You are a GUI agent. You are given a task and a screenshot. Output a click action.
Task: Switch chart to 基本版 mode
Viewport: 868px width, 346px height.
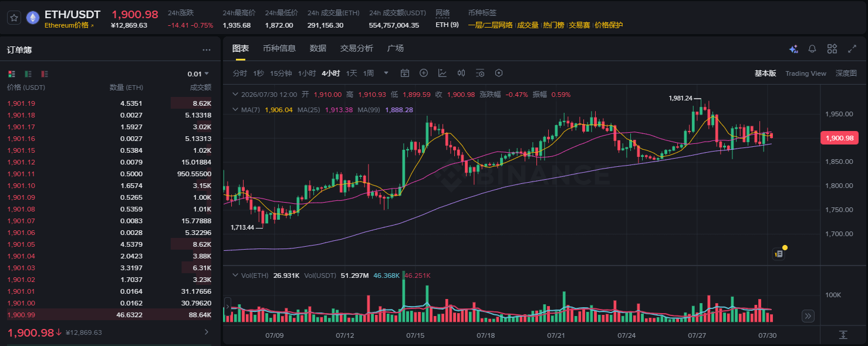[x=765, y=73]
